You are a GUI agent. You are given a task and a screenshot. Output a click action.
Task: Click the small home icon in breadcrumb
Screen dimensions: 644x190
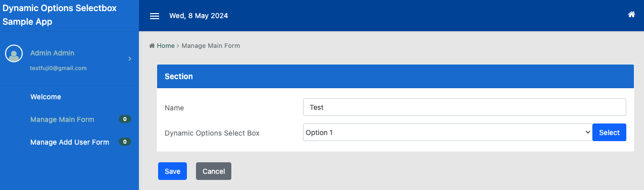tap(152, 46)
